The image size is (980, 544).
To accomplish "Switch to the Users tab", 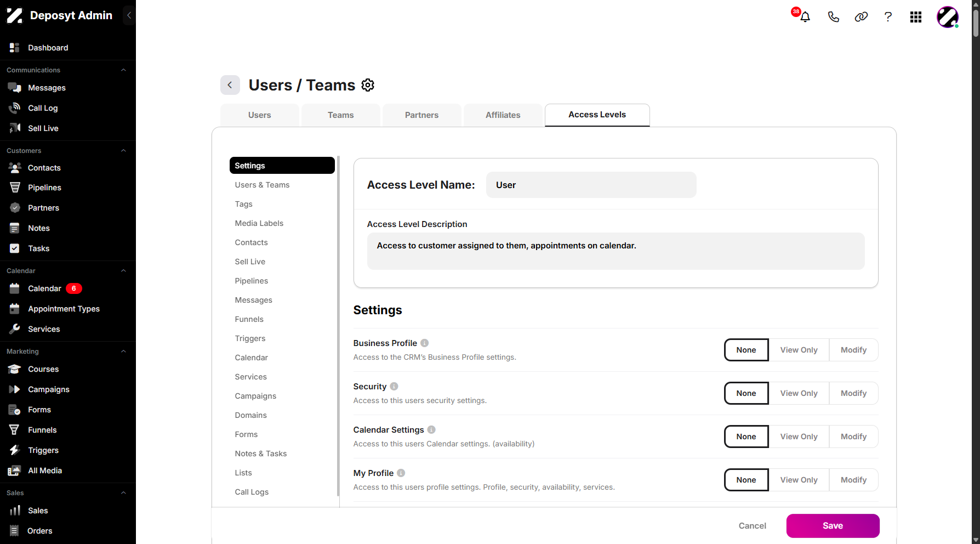I will [260, 115].
